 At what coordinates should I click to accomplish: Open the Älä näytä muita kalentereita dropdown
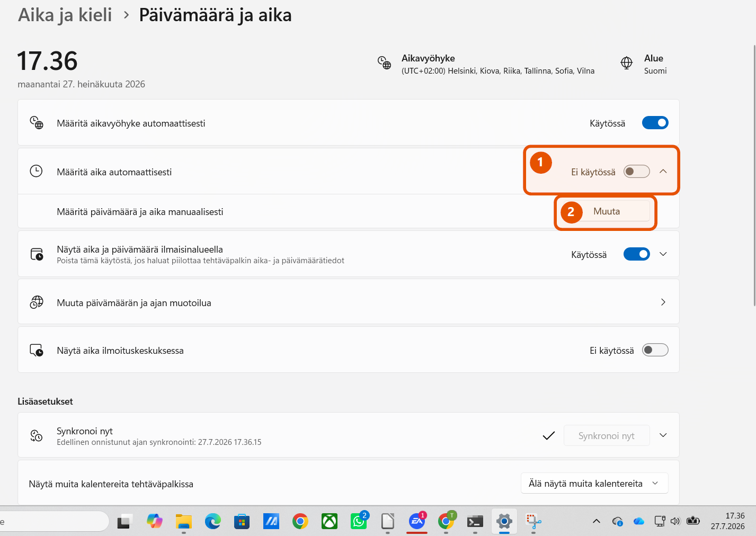click(x=594, y=484)
